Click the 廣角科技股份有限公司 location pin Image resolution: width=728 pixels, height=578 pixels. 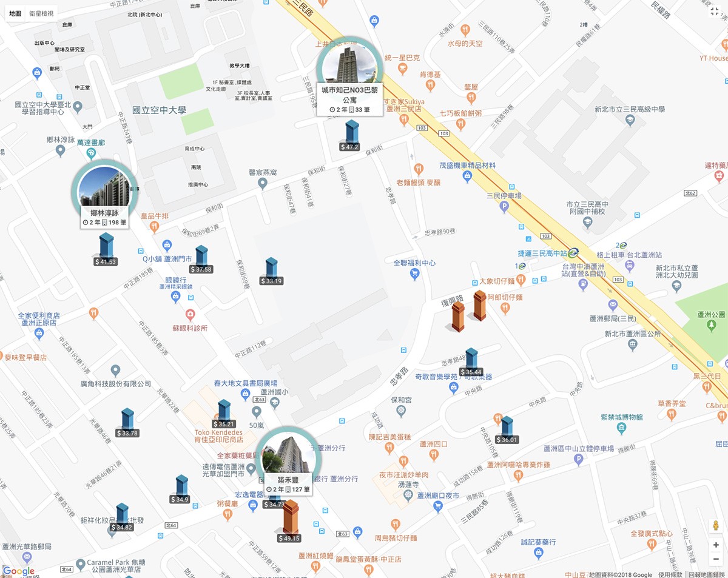(116, 370)
